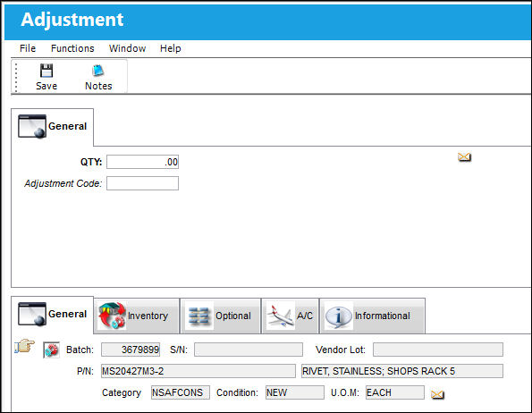Click the Adjustment Code label
The width and height of the screenshot is (532, 413).
(63, 183)
